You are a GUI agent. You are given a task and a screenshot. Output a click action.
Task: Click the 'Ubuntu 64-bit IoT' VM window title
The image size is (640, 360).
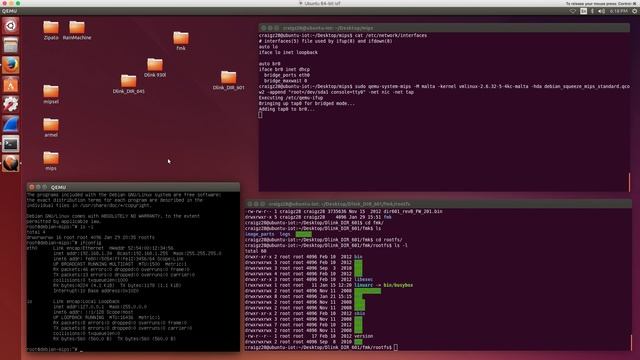pos(322,3)
